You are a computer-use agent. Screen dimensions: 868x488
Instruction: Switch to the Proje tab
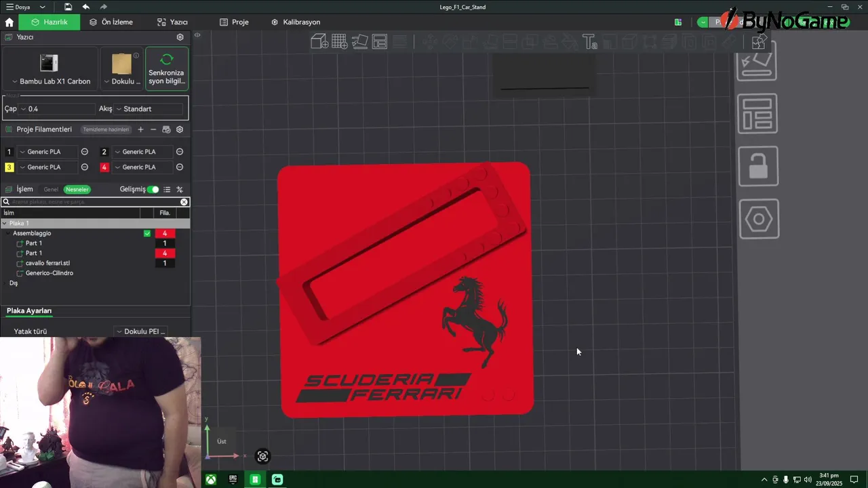[234, 22]
